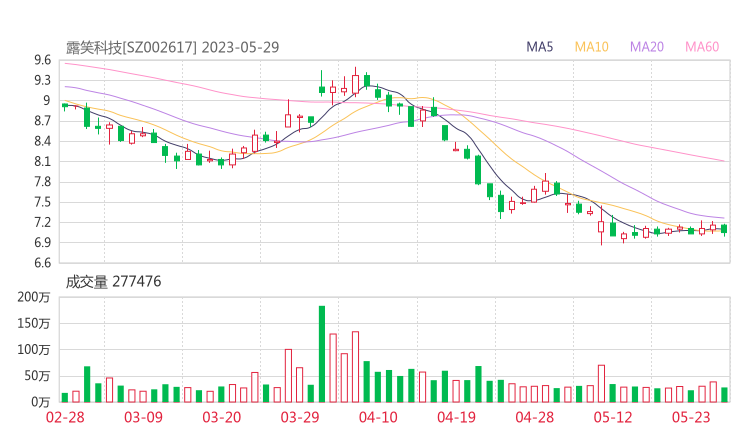Click the 04-19 date axis label

[x=456, y=417]
